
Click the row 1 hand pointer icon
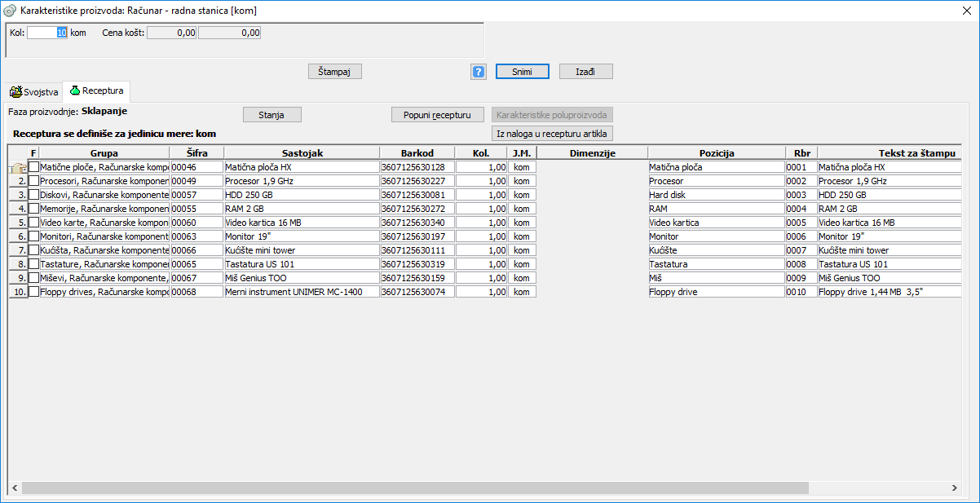17,167
